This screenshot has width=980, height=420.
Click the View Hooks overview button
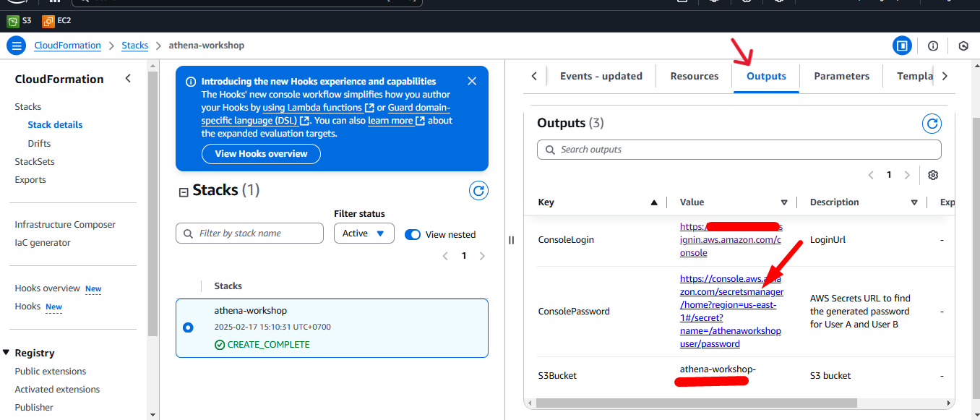(261, 154)
